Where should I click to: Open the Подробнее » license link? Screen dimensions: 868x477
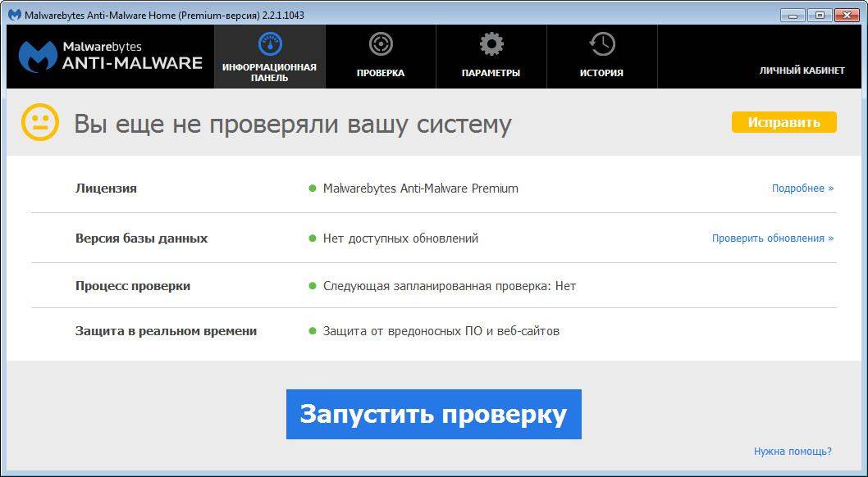pyautogui.click(x=802, y=189)
